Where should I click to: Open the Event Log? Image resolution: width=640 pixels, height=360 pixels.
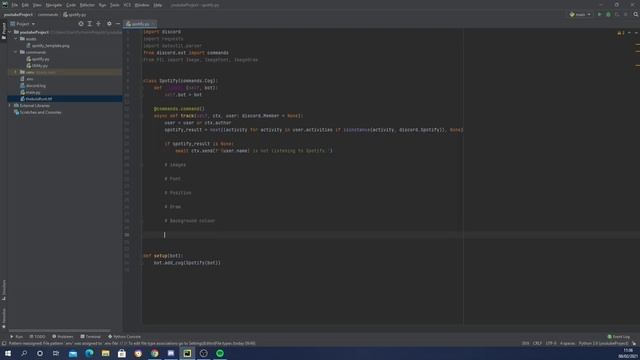pyautogui.click(x=619, y=337)
